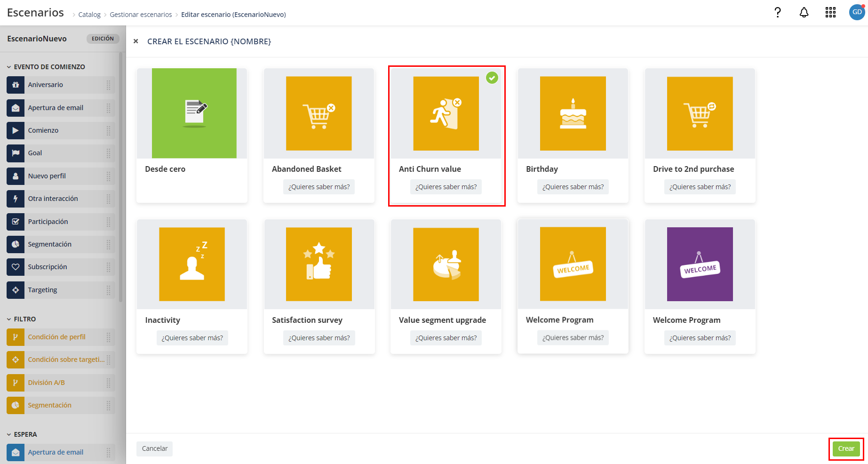868x464 pixels.
Task: Click the Condición sobre targeting icon
Action: [16, 360]
